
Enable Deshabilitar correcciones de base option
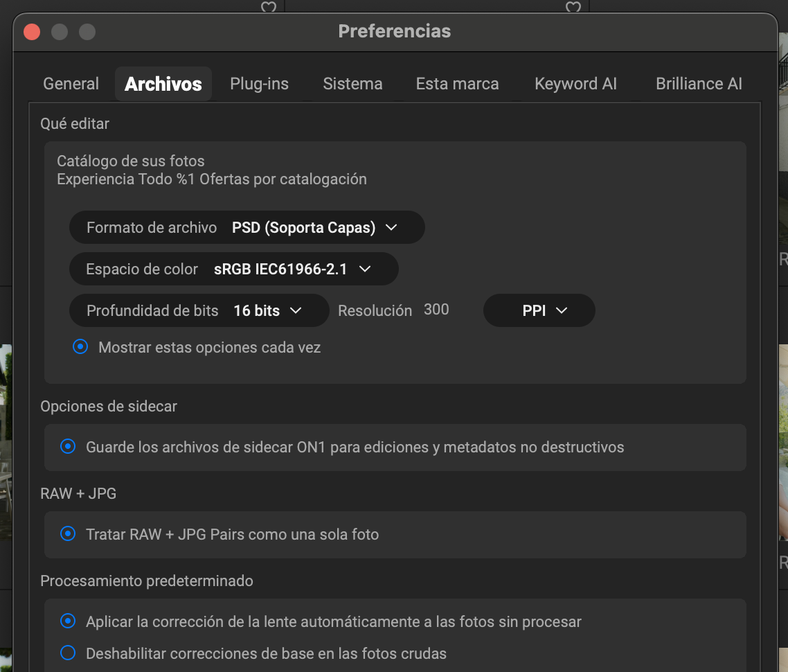(x=68, y=653)
